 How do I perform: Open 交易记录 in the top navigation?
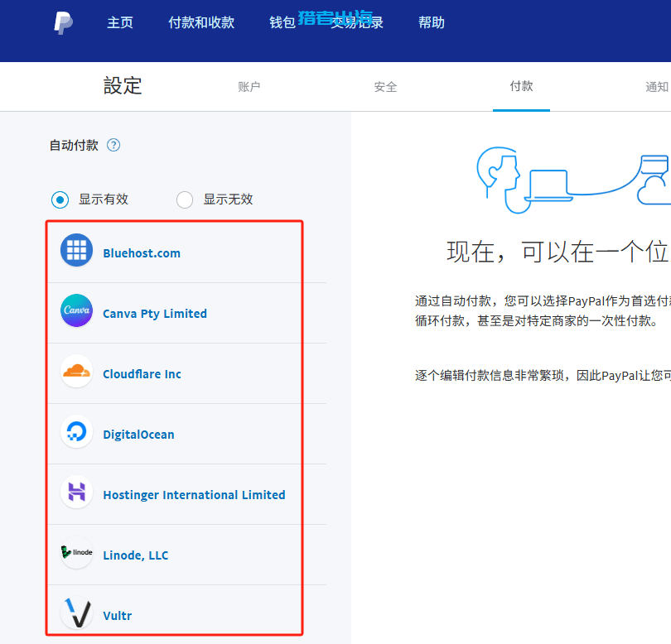[357, 22]
